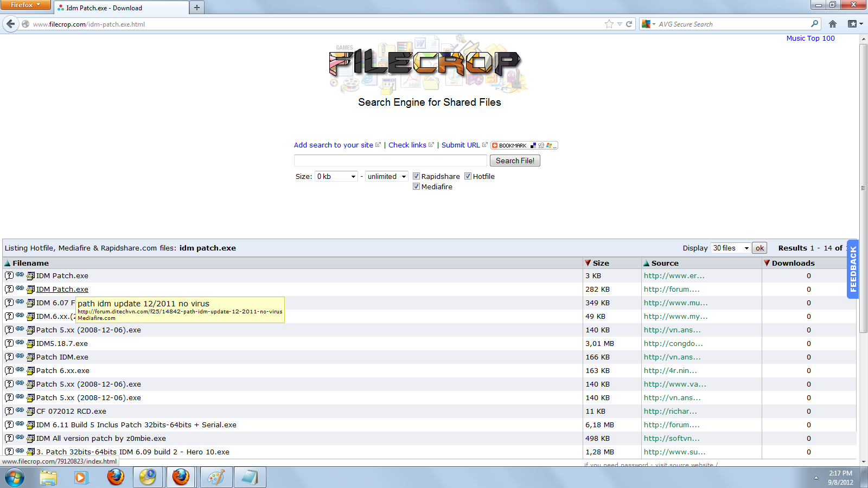Reload the page with the refresh icon
Image resolution: width=868 pixels, height=488 pixels.
point(629,24)
